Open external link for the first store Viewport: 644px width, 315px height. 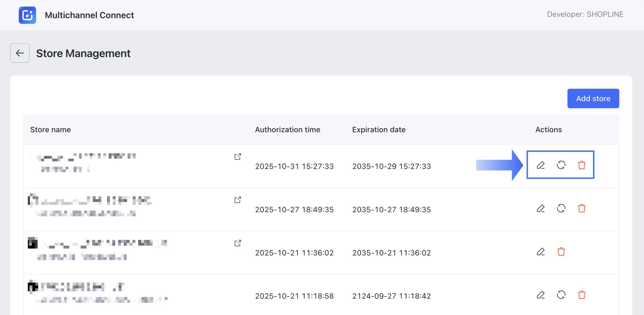(x=238, y=157)
